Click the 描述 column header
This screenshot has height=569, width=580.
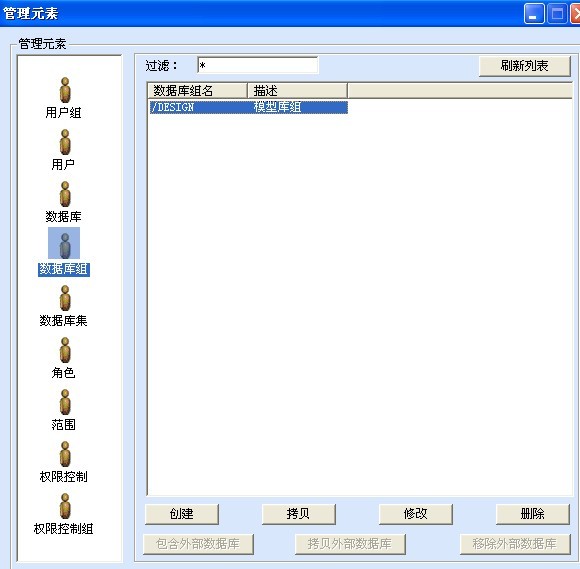297,91
